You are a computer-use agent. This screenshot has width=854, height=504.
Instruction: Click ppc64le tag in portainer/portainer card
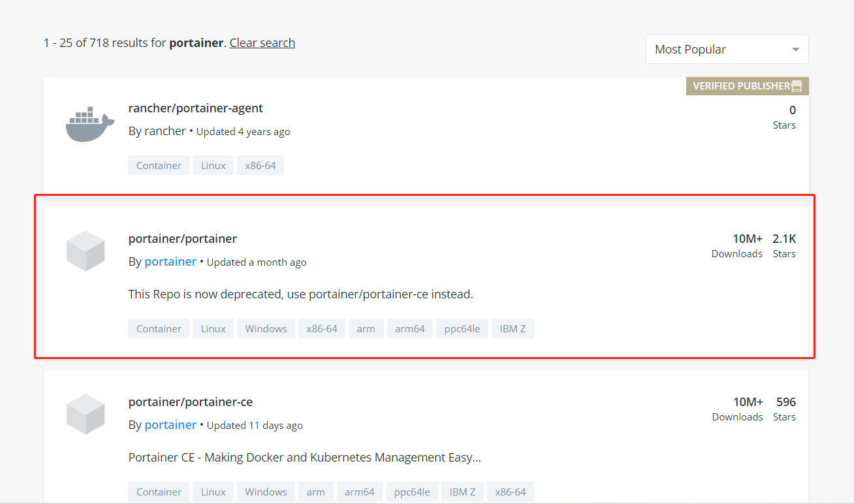pos(462,328)
